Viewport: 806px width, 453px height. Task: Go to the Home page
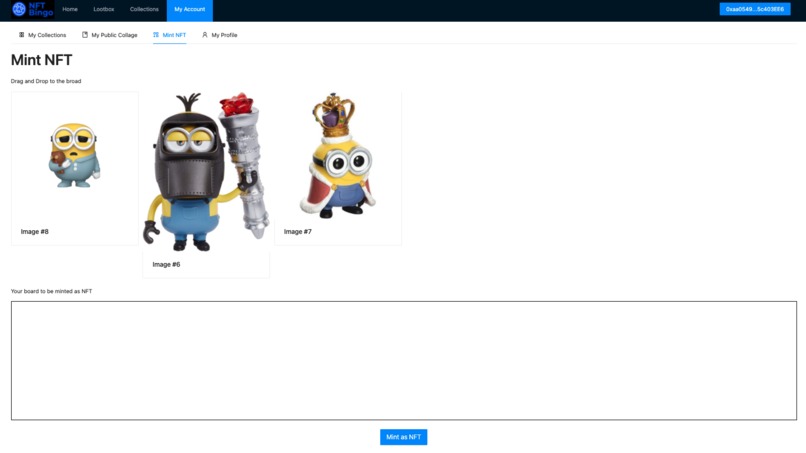click(70, 9)
